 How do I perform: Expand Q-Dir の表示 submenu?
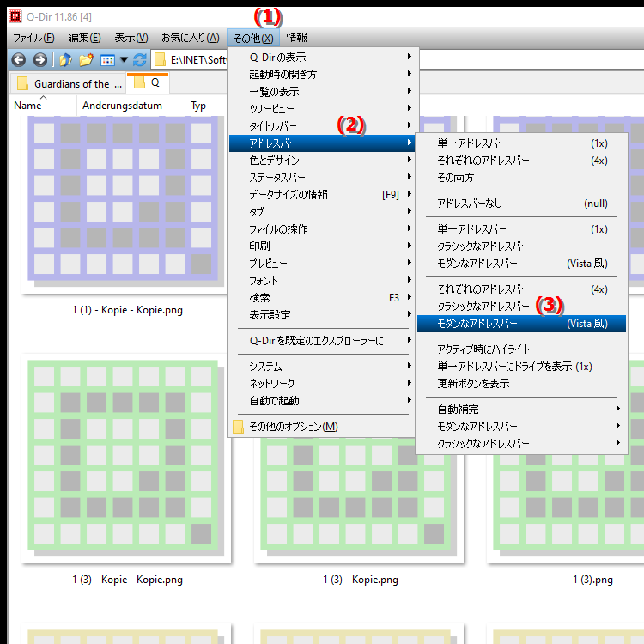(x=322, y=57)
